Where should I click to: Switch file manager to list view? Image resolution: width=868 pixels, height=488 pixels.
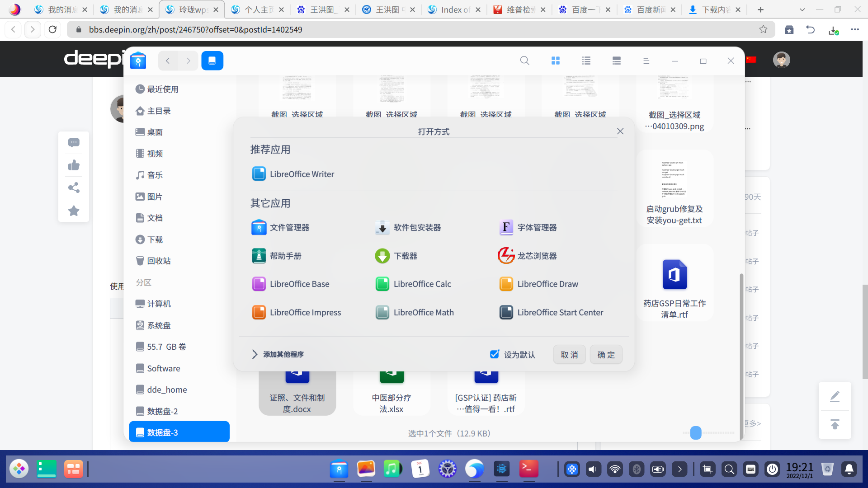point(586,61)
